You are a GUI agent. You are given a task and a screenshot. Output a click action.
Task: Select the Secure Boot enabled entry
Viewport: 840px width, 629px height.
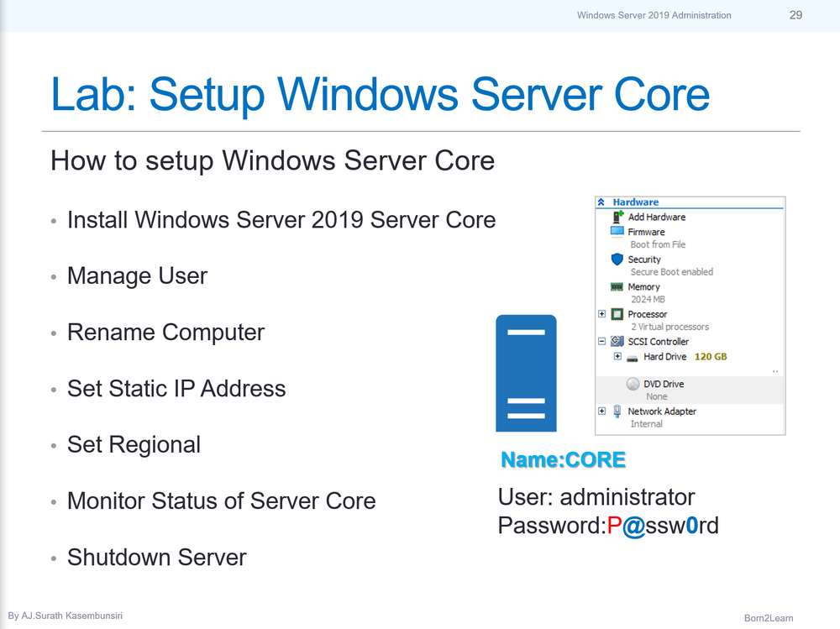[672, 271]
